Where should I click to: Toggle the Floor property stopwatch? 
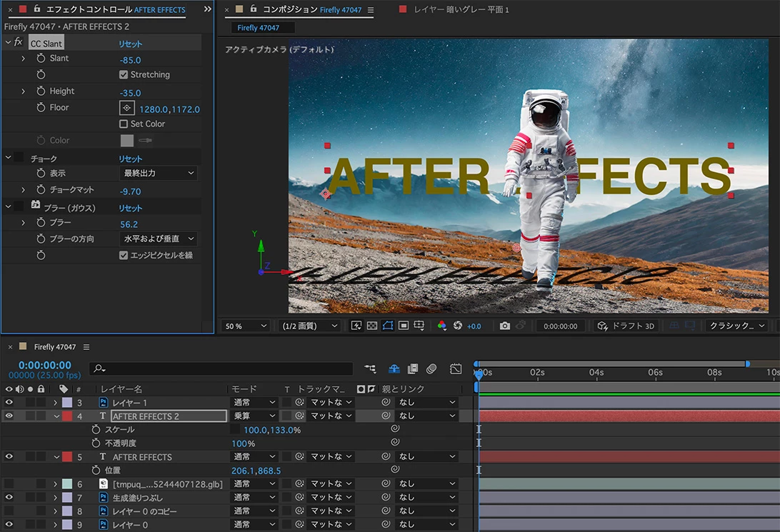[x=41, y=107]
